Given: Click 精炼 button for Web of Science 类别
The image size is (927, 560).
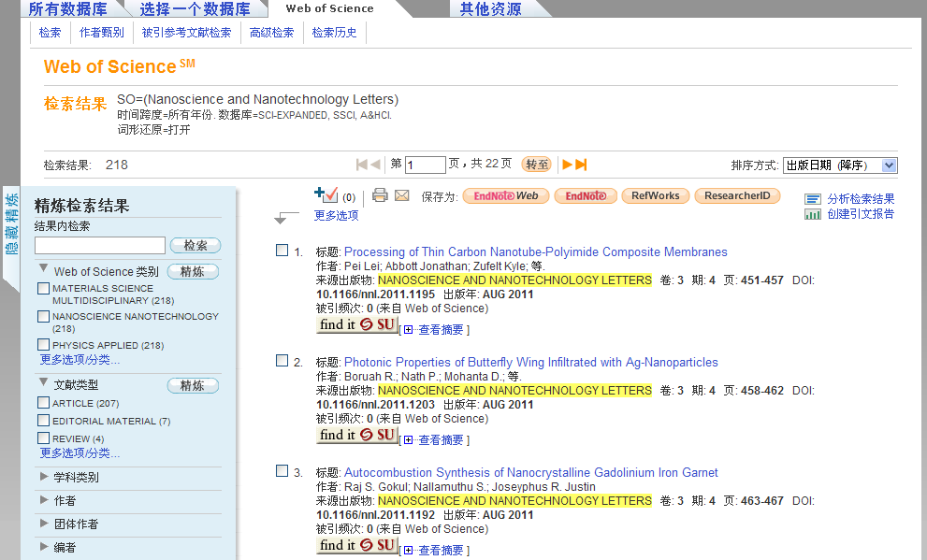Looking at the screenshot, I should [193, 272].
